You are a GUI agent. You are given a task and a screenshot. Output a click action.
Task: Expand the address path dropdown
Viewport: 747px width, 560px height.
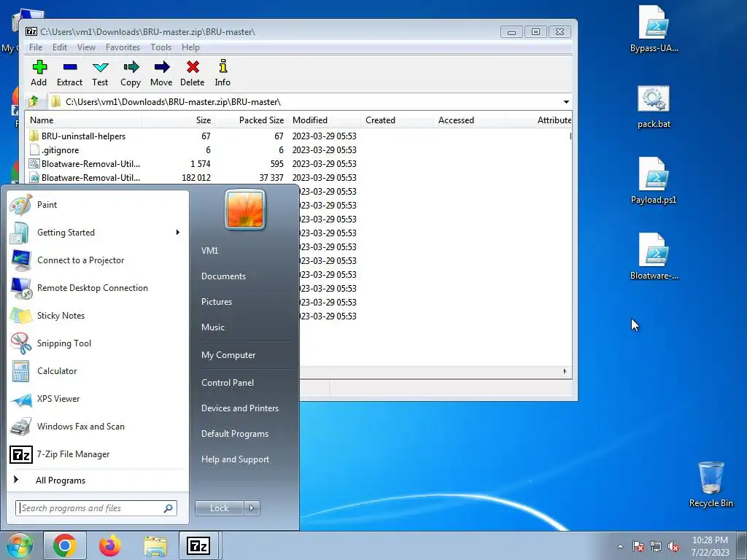(x=566, y=102)
